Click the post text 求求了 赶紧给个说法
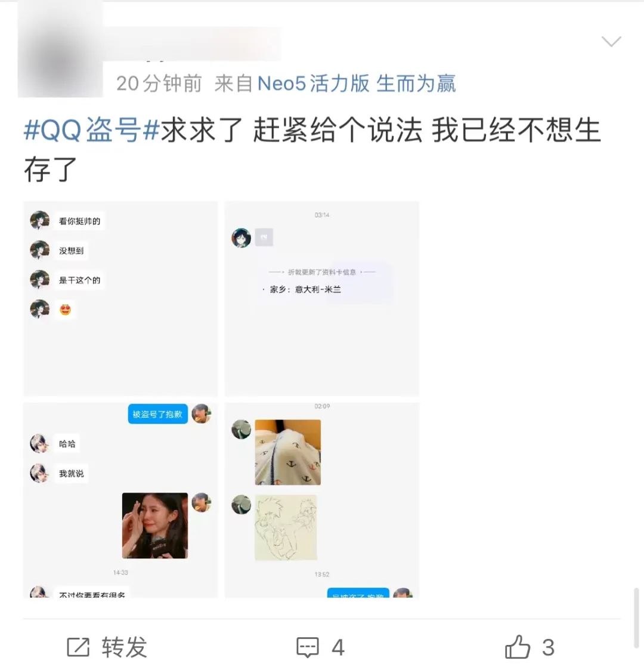Viewport: 644px width, 667px height. [x=292, y=129]
